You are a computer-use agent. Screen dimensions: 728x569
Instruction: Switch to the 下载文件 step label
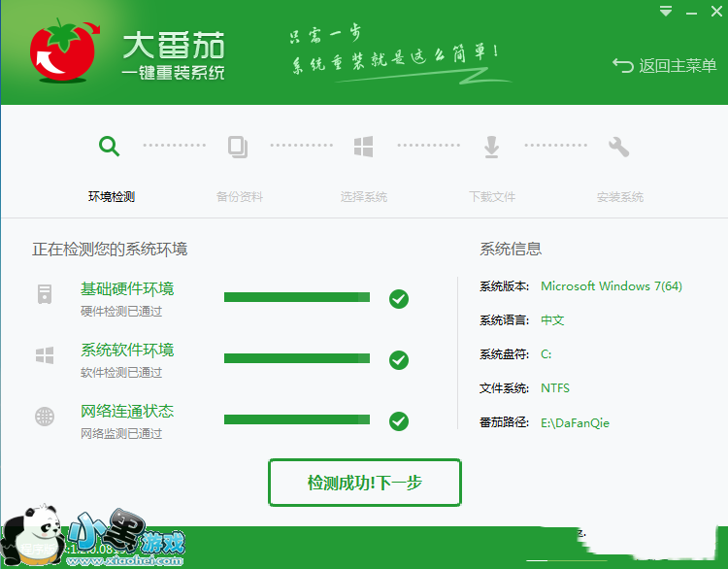[492, 197]
